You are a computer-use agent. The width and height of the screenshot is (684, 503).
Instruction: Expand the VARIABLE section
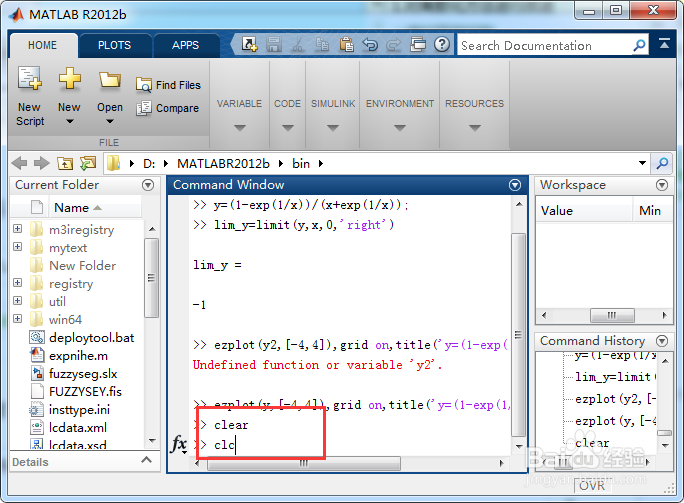click(239, 128)
